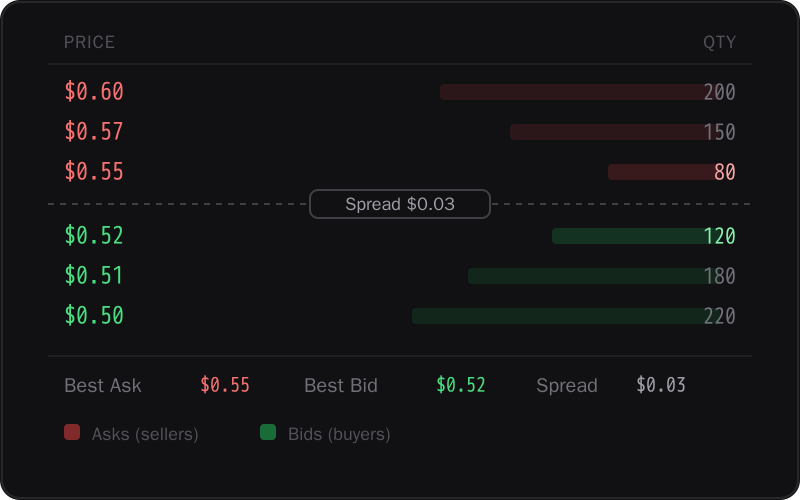Select the $0.57 ask price

point(94,132)
